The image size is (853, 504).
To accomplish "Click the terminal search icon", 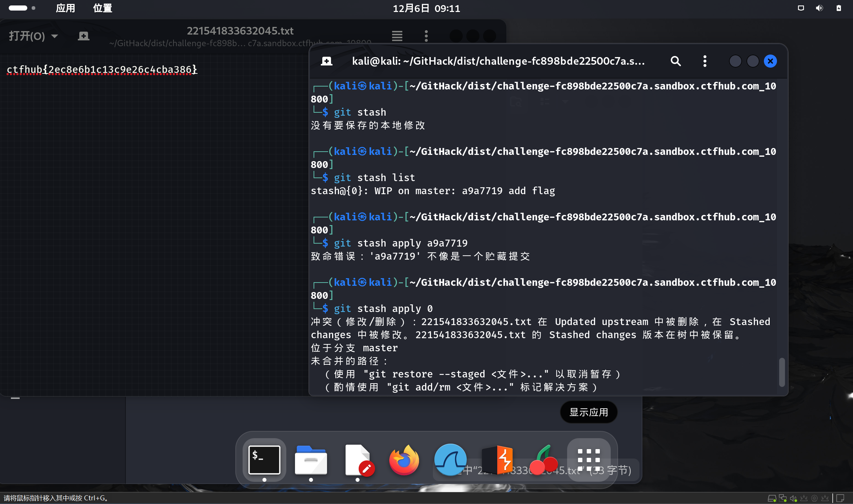I will (x=675, y=61).
